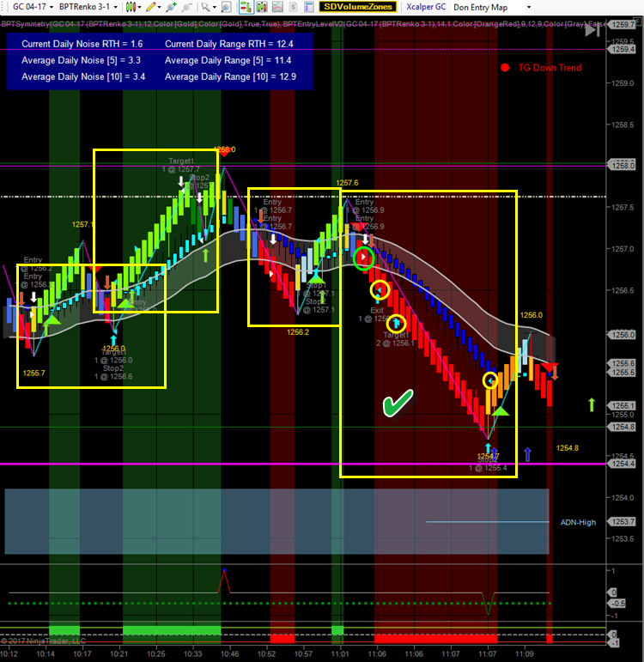
Task: Click Average Daily Range [5] = 11.4
Action: [x=228, y=60]
